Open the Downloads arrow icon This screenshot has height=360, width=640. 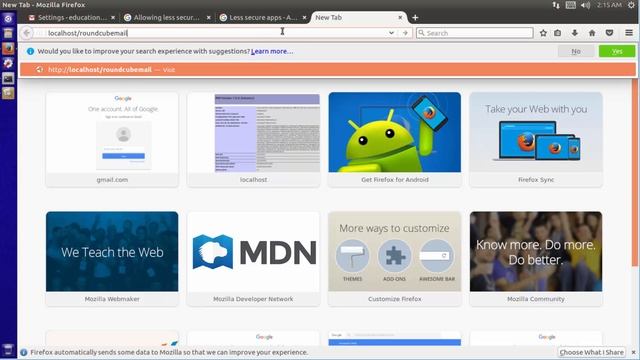pos(575,33)
